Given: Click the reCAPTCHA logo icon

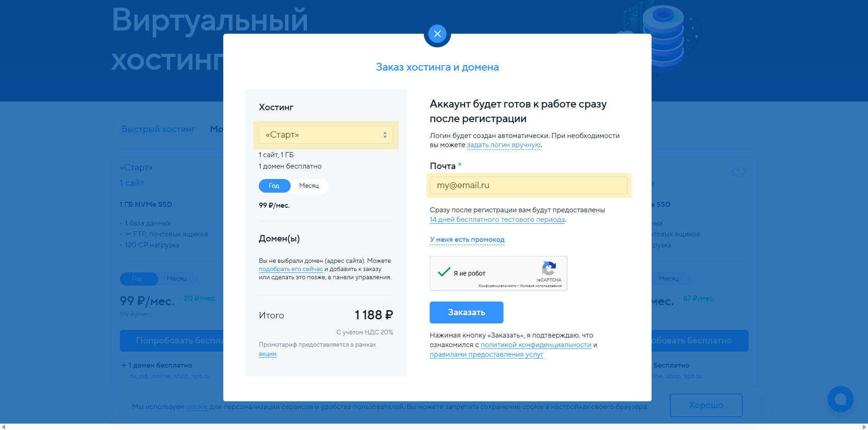Looking at the screenshot, I should pos(549,269).
